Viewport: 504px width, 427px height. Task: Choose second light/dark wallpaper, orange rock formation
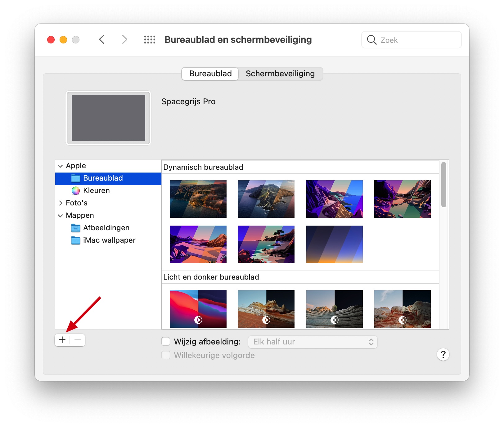click(x=266, y=309)
